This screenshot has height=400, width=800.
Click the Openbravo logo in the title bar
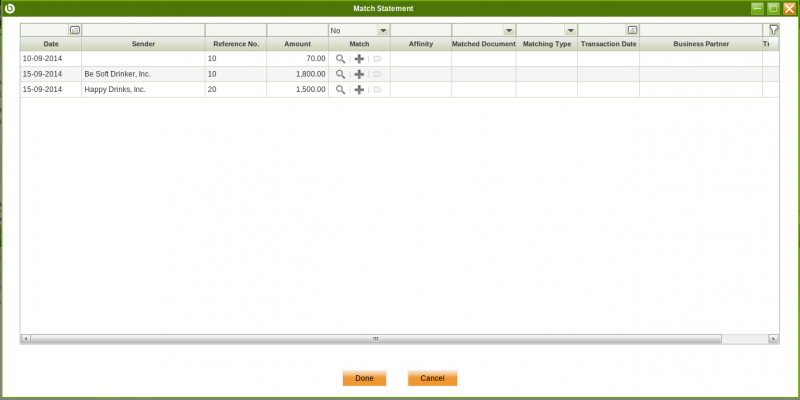(x=9, y=8)
